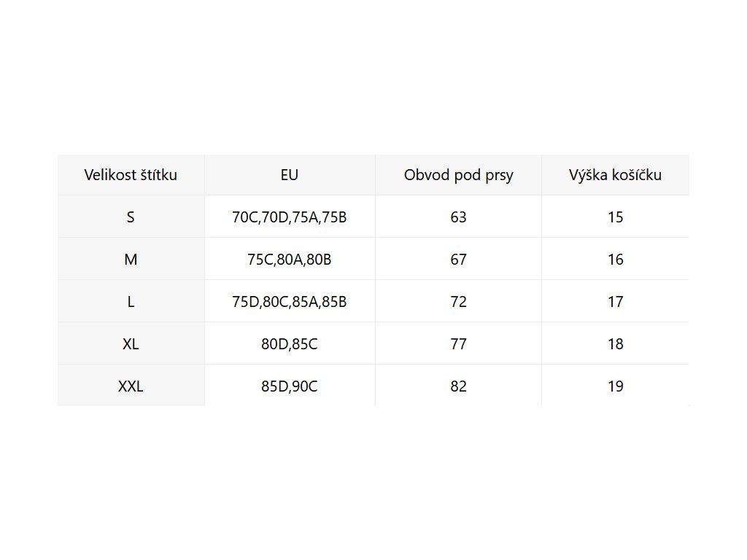Select the 'Výška košíčku' column header
The width and height of the screenshot is (747, 560).
[615, 175]
